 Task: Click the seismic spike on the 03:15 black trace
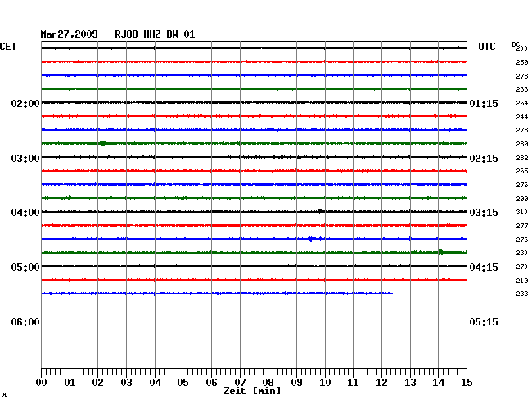pyautogui.click(x=320, y=212)
